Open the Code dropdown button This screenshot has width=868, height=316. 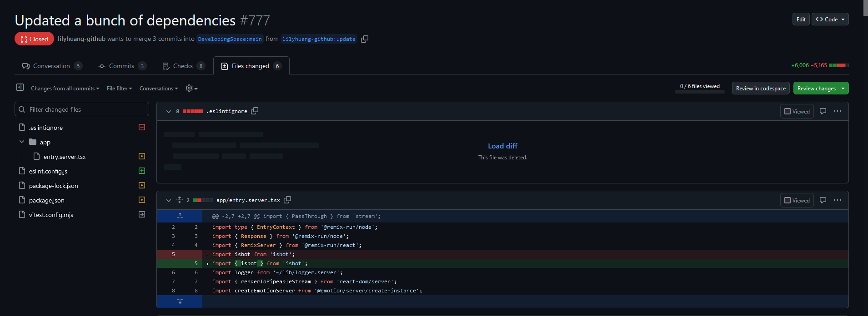(830, 19)
